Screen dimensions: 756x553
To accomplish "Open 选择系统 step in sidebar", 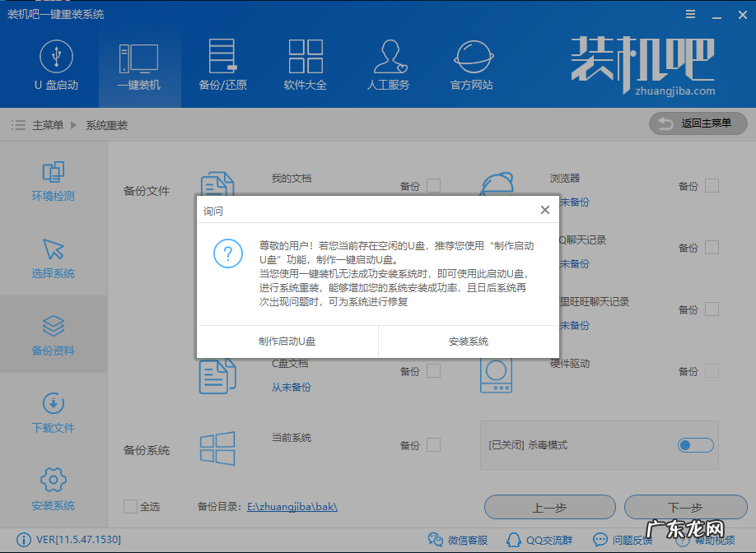I will (x=53, y=258).
